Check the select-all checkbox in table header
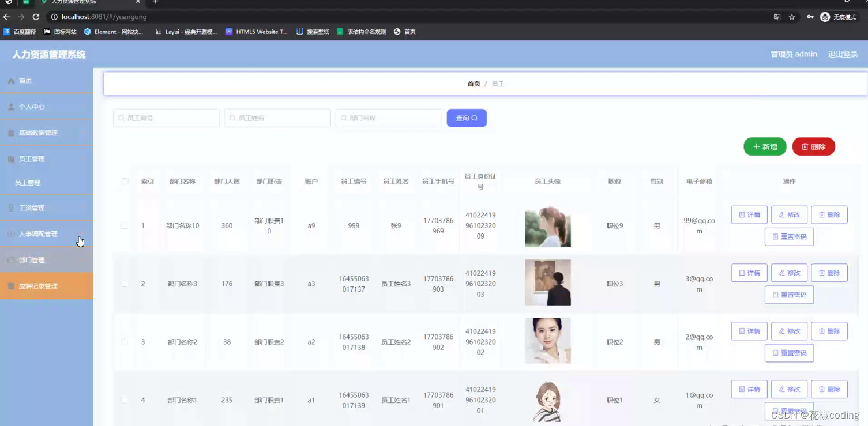868x426 pixels. (124, 181)
